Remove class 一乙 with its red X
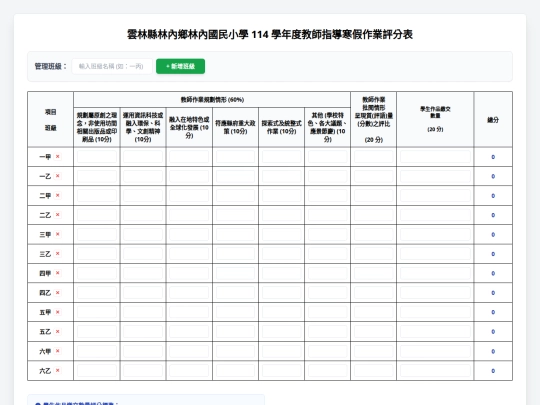 point(58,176)
